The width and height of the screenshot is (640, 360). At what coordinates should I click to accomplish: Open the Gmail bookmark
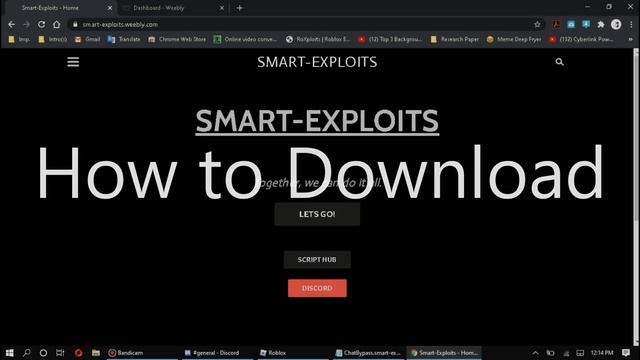[x=87, y=40]
